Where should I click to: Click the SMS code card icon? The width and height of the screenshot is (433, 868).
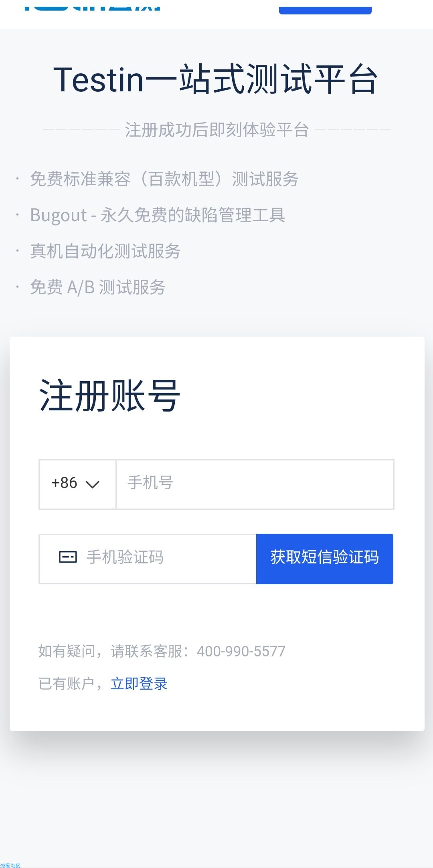point(68,557)
